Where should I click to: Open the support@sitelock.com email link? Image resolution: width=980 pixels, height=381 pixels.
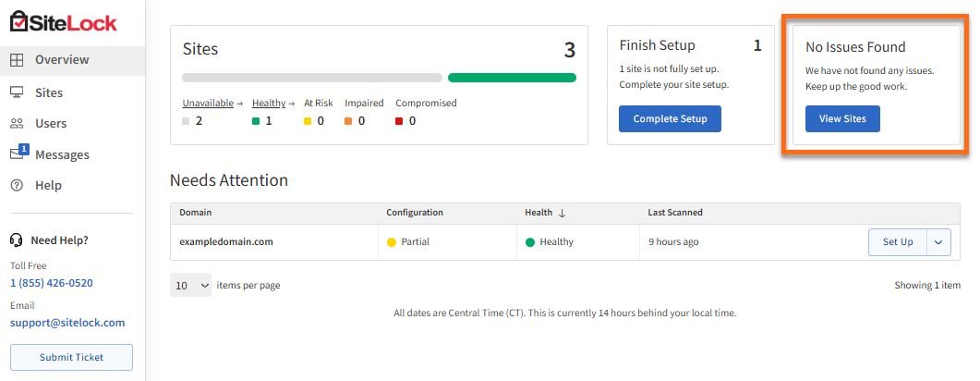pyautogui.click(x=67, y=323)
